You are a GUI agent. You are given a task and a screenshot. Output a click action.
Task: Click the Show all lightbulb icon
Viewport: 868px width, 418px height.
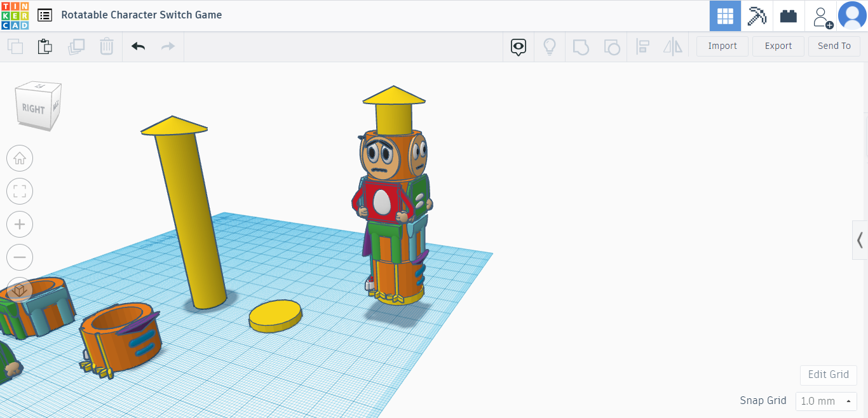pyautogui.click(x=550, y=46)
